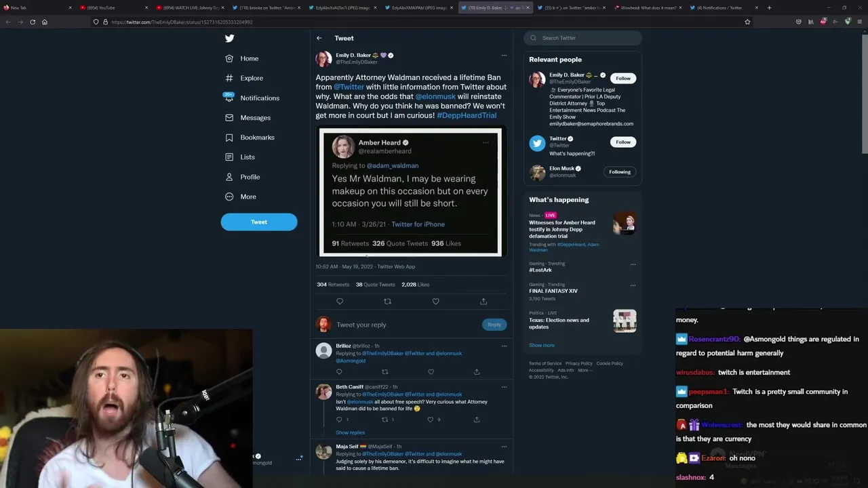Open options for the FINAL FANTASY XIV trend
This screenshot has height=488, width=868.
click(633, 285)
